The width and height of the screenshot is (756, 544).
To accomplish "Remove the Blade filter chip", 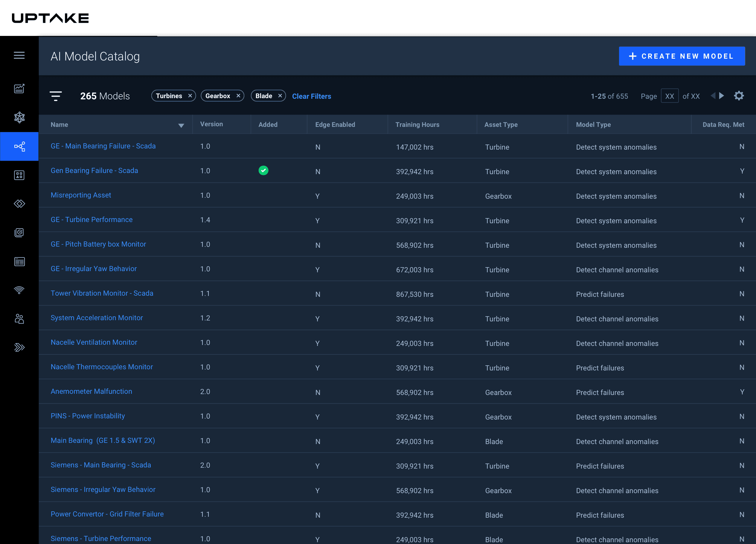I will coord(280,96).
